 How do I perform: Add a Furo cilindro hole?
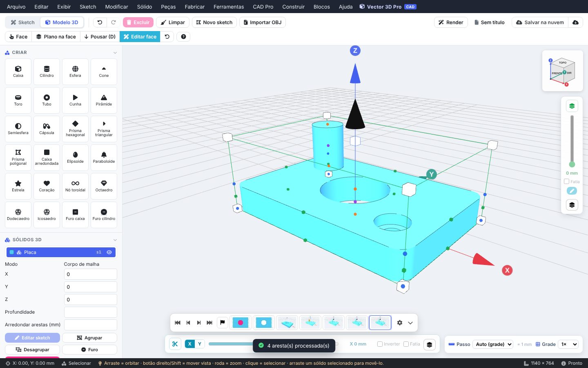tap(104, 215)
